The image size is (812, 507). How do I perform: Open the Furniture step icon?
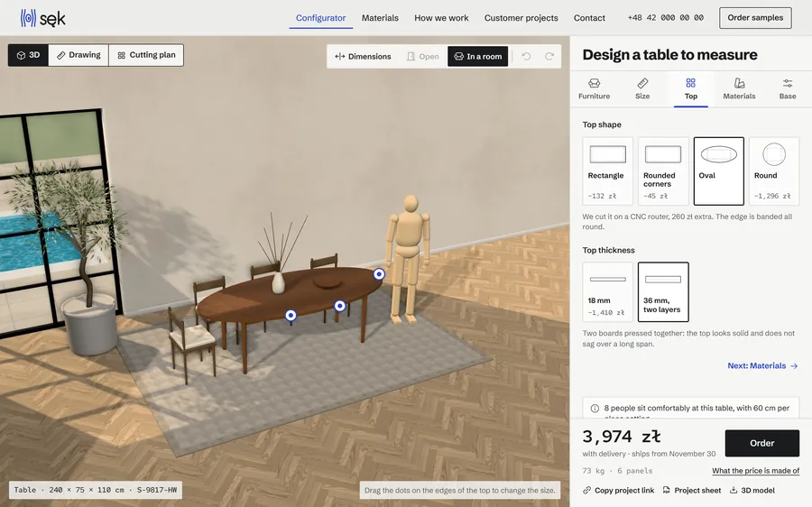(x=594, y=83)
